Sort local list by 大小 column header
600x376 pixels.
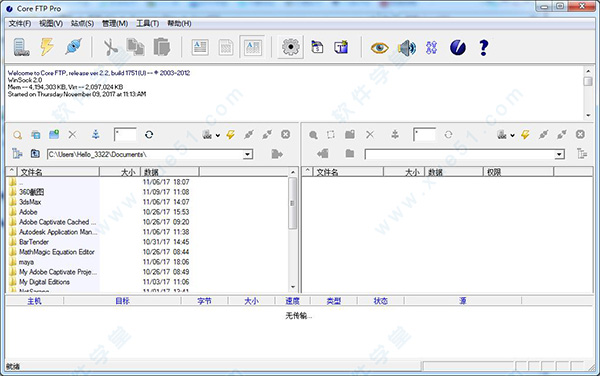coord(120,172)
